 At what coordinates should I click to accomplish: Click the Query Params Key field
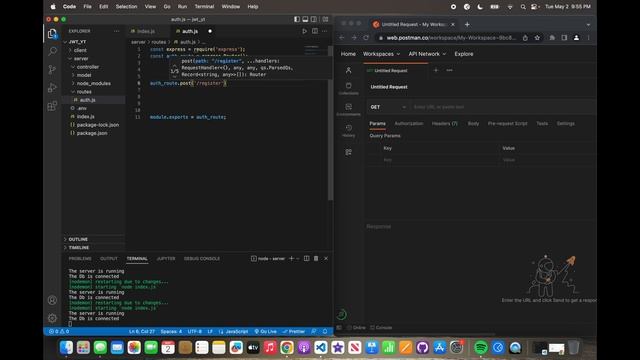point(439,160)
